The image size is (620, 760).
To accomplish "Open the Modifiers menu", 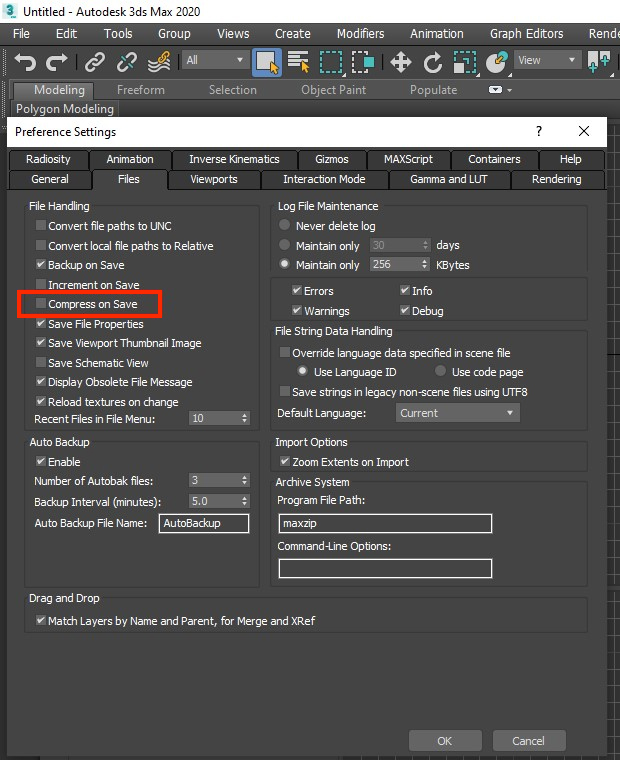I will click(x=360, y=33).
